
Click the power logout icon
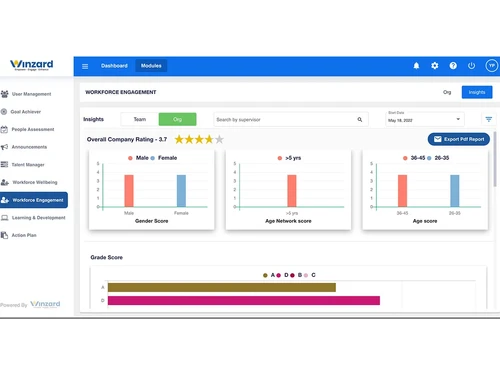(471, 66)
